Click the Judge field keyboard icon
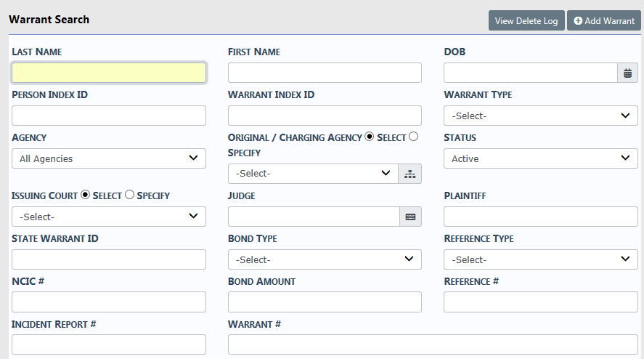Viewport: 644px width, 359px height. point(409,217)
